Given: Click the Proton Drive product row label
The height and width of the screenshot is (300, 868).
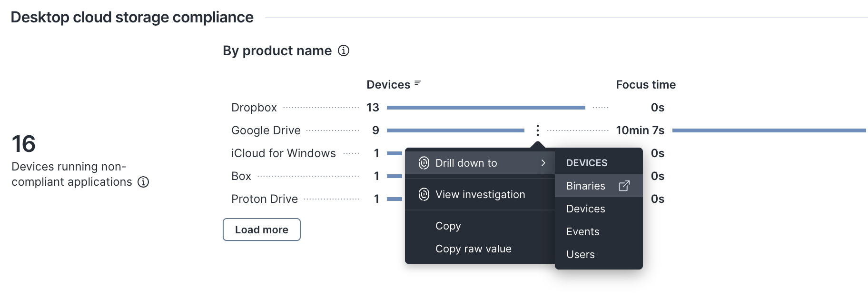Looking at the screenshot, I should coord(264,199).
